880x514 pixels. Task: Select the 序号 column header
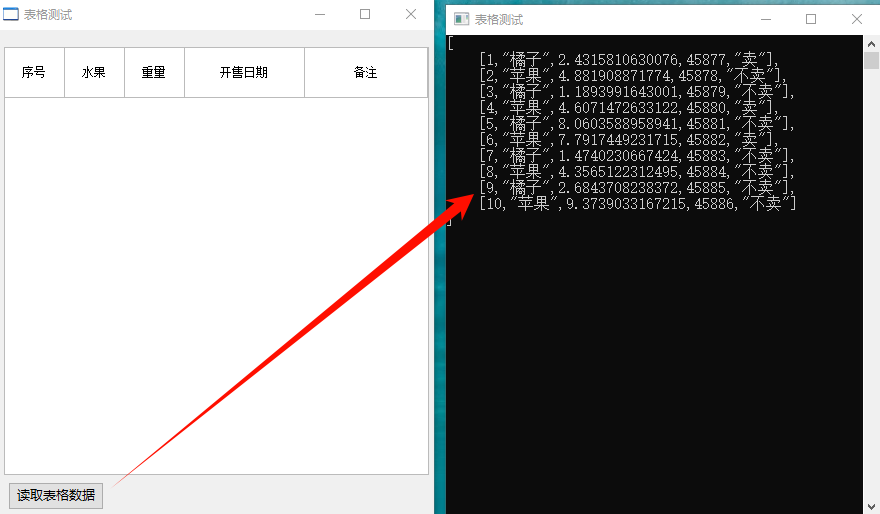tap(34, 72)
